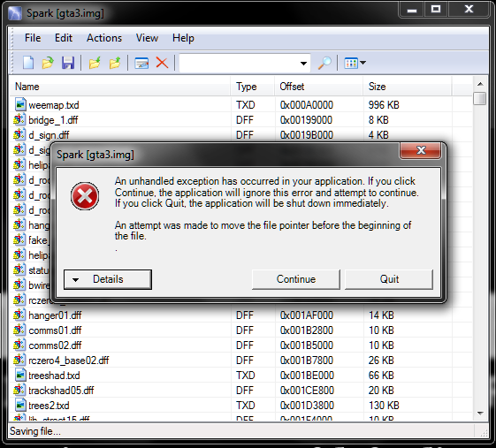Maximize the Spark main window
This screenshot has height=448, width=496.
click(436, 9)
